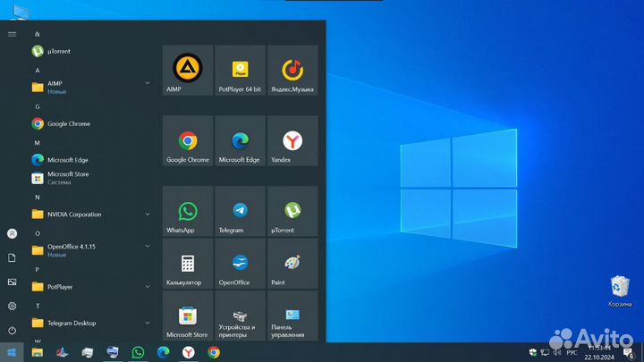The width and height of the screenshot is (644, 362).
Task: Open the network status tray icon
Action: pos(545,352)
